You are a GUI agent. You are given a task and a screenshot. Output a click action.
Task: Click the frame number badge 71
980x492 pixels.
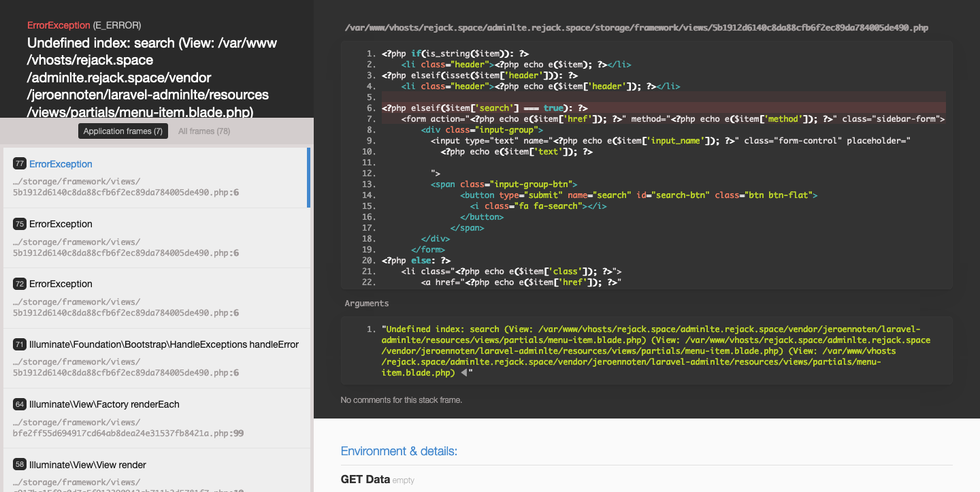pos(20,344)
